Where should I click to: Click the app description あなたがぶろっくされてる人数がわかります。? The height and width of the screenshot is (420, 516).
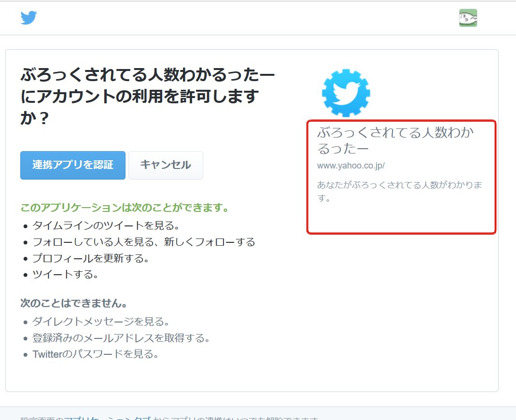click(400, 191)
